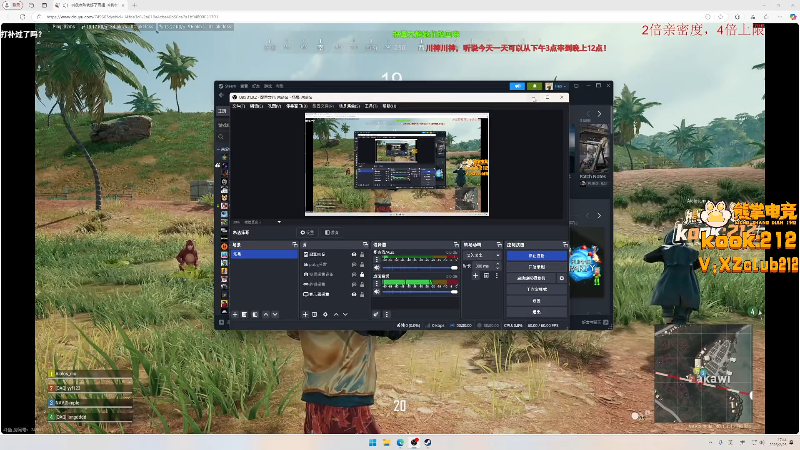Viewport: 800px width, 450px height.
Task: Open transition properties three-dot menu
Action: coord(496,276)
